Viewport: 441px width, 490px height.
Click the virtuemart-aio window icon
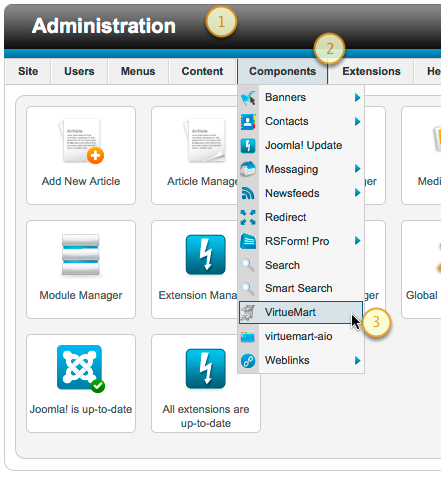(248, 337)
